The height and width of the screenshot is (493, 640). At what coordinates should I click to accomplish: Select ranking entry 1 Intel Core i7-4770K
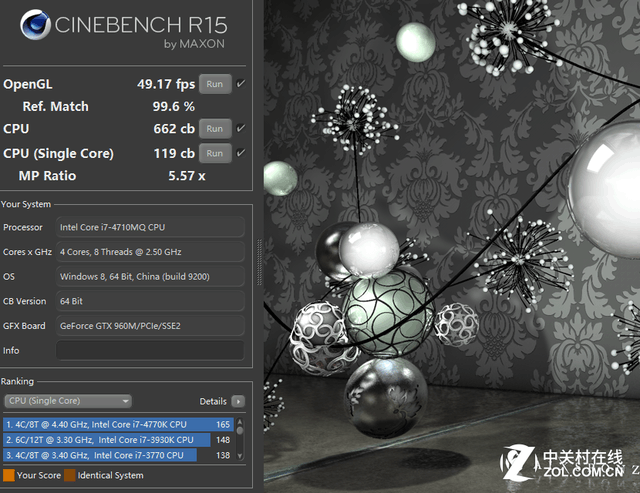(x=118, y=424)
